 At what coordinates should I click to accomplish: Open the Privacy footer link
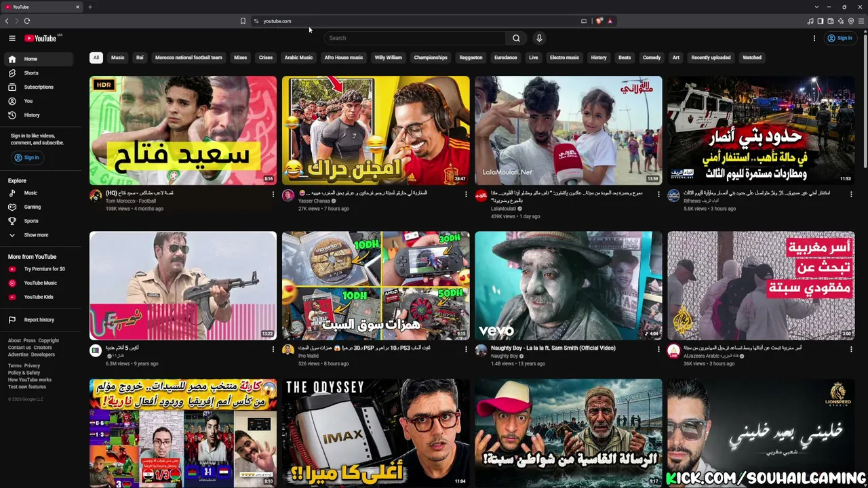tap(32, 366)
